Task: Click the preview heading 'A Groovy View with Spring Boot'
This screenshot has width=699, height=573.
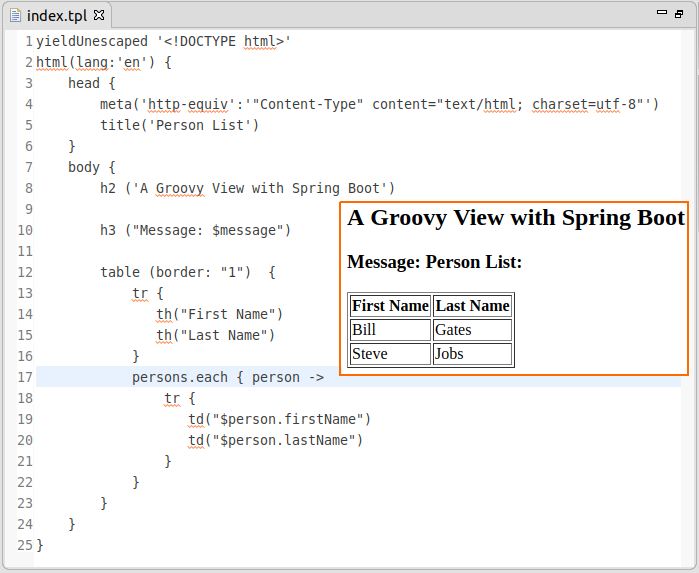Action: (516, 218)
